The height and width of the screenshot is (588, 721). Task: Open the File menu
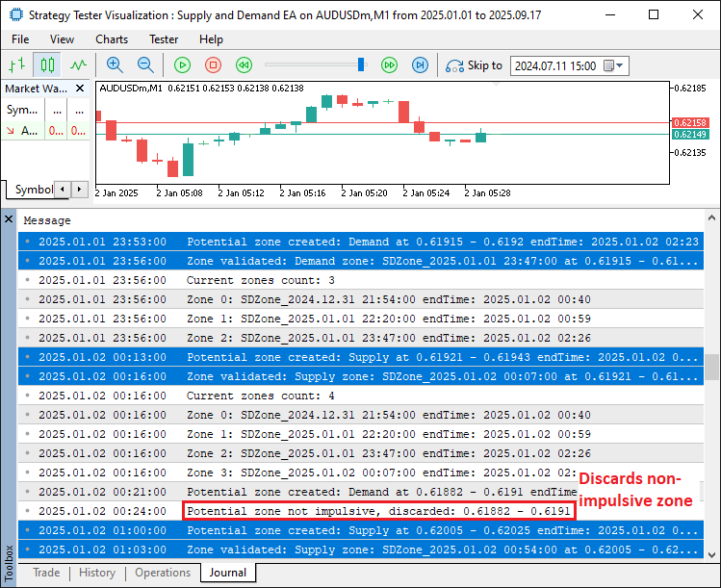pyautogui.click(x=20, y=39)
